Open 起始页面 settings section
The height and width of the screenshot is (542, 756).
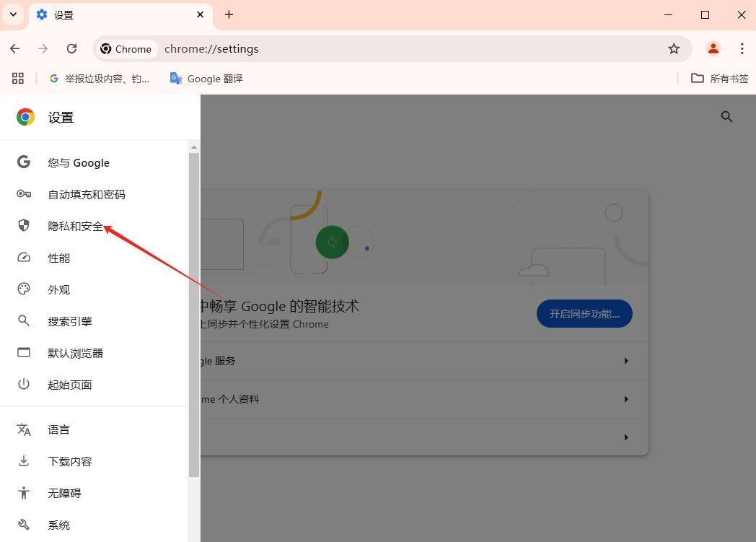[94, 385]
